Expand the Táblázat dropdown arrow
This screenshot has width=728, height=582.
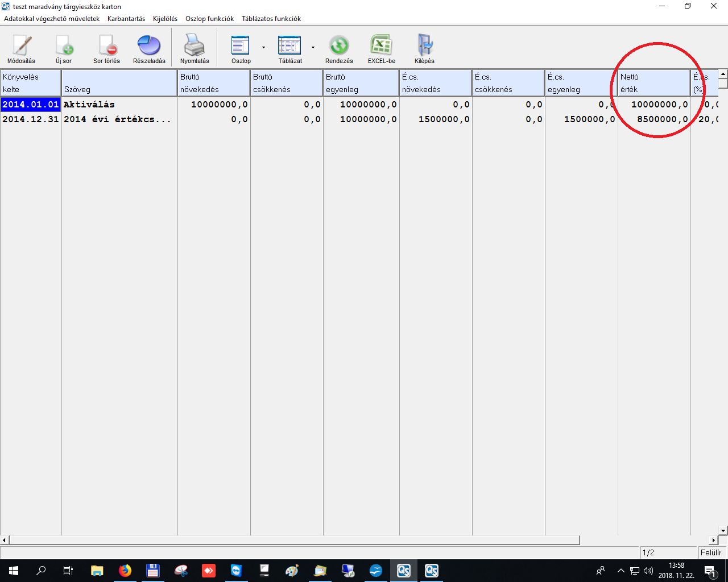click(x=313, y=48)
